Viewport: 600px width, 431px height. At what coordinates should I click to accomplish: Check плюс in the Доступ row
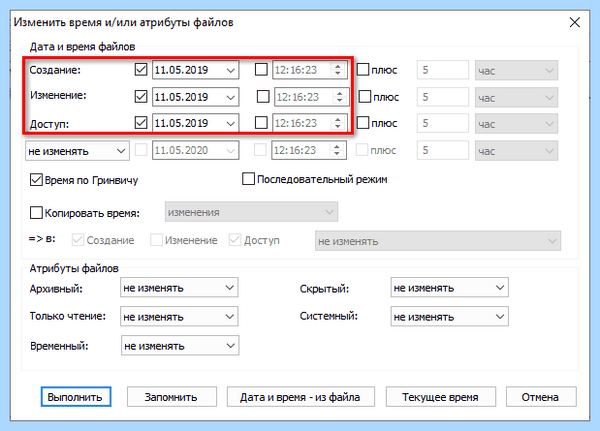click(363, 122)
